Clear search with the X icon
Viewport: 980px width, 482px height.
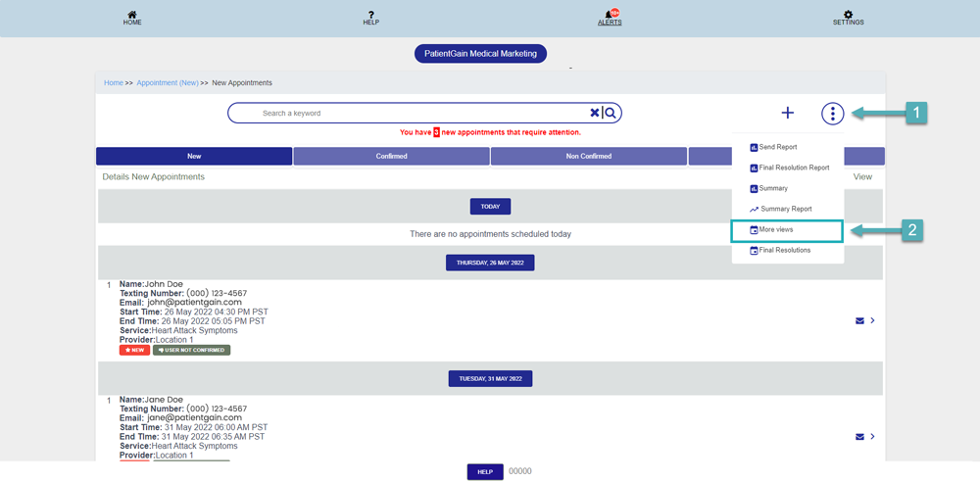(595, 113)
